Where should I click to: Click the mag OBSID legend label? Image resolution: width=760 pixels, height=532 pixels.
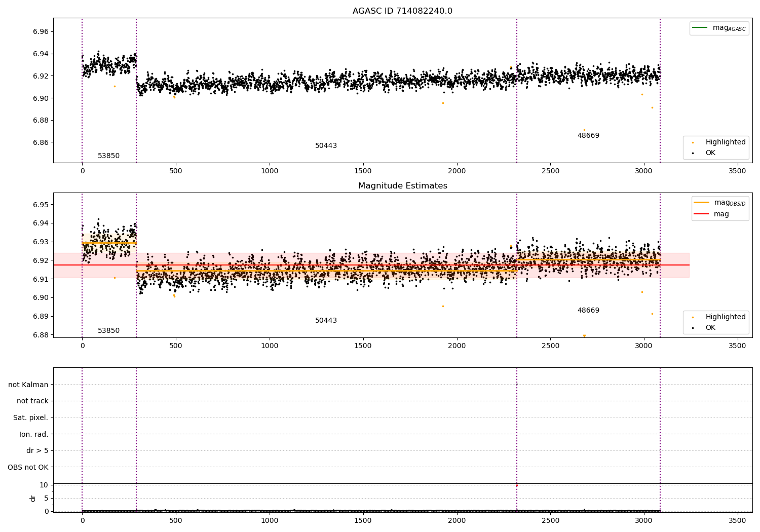point(730,203)
